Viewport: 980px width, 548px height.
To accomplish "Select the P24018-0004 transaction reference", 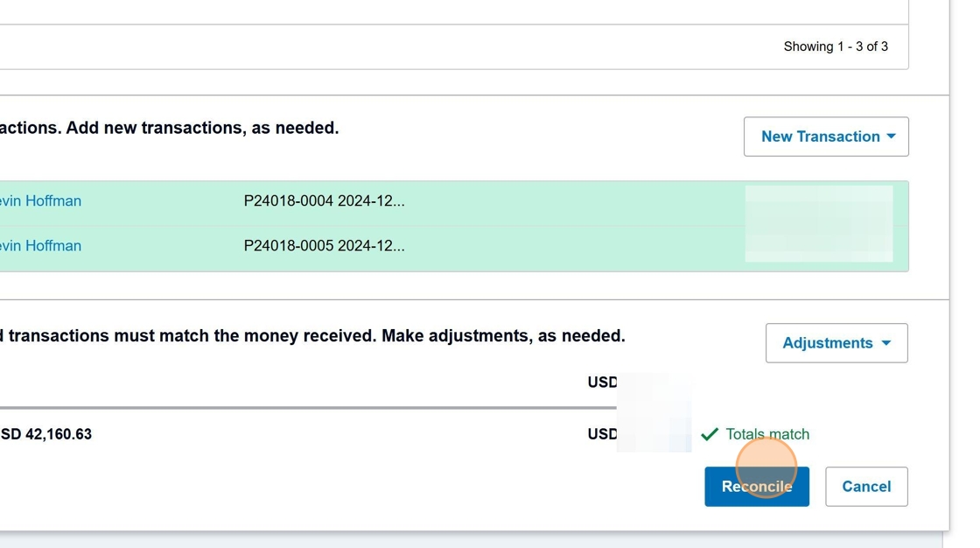I will 324,201.
